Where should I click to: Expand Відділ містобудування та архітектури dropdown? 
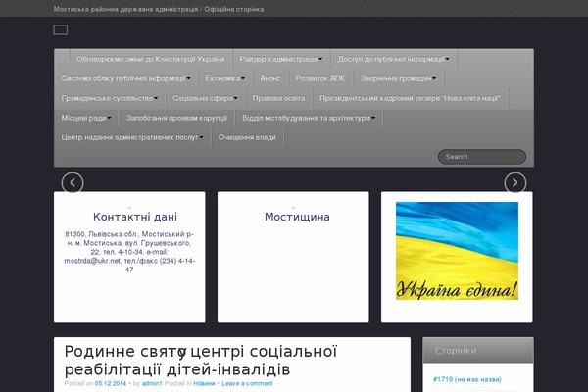[x=309, y=118]
